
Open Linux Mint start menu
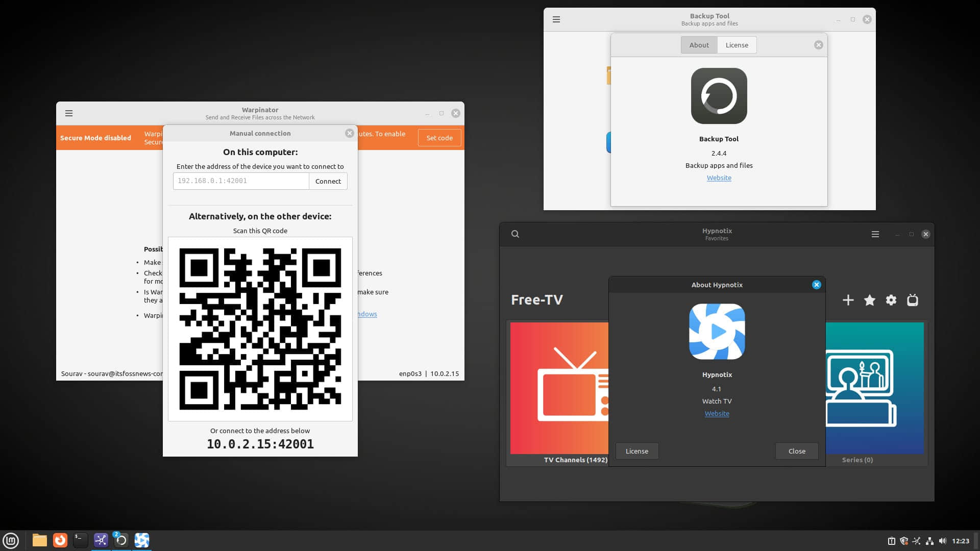(x=11, y=540)
